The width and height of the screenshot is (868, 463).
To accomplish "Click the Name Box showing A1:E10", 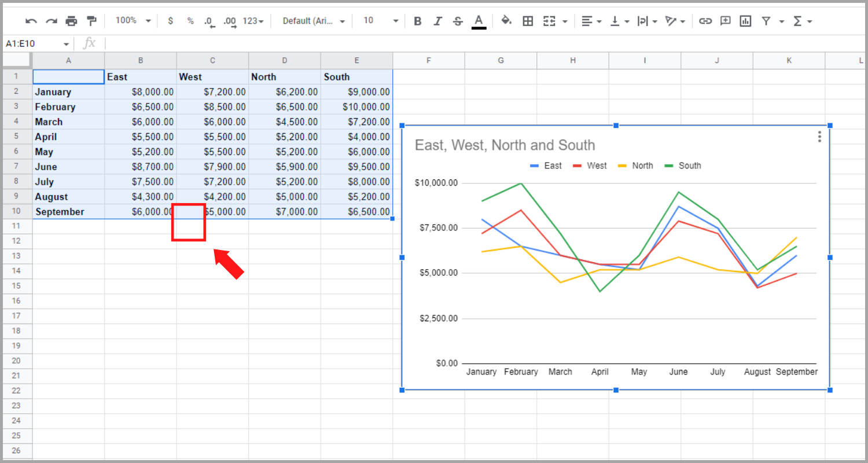I will 32,43.
